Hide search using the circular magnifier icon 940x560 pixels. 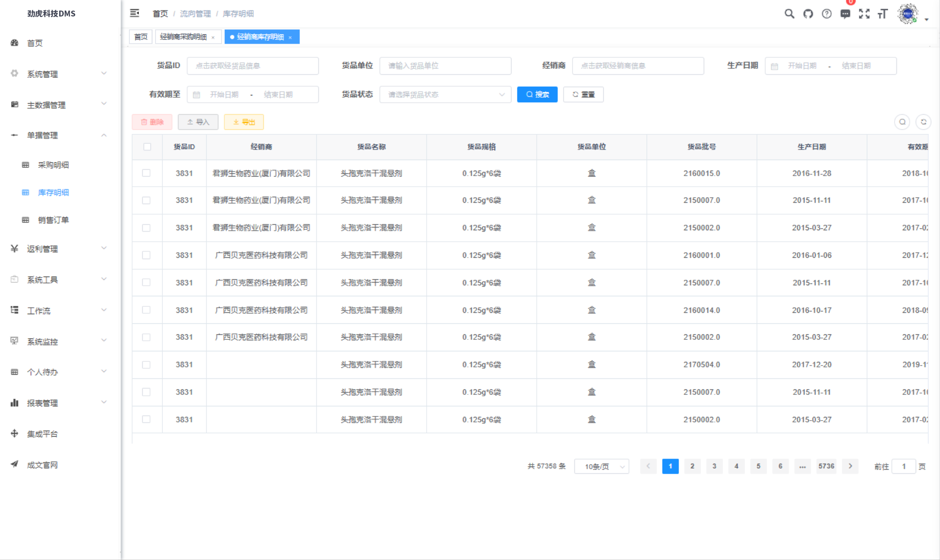point(902,122)
